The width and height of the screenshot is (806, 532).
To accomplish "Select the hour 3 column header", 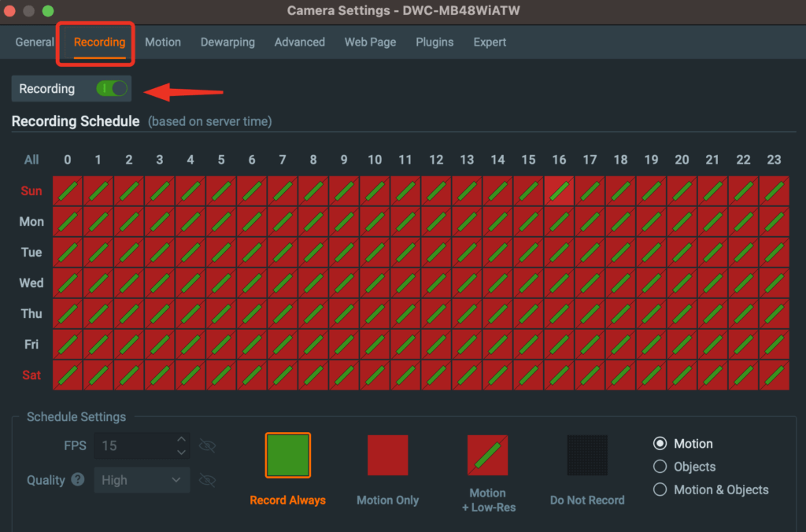I will click(160, 160).
